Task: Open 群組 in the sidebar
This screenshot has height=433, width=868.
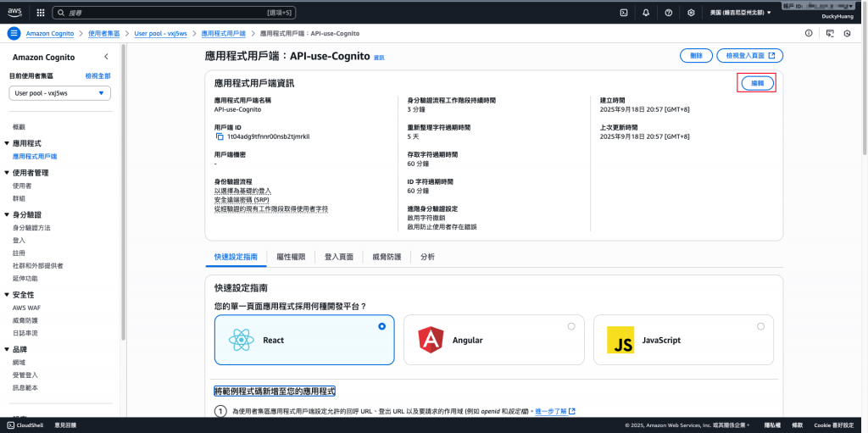Action: pyautogui.click(x=19, y=198)
